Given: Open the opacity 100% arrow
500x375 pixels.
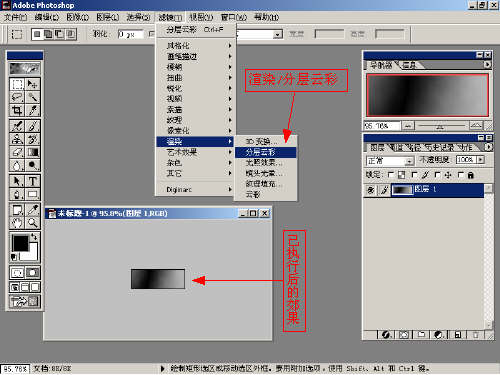Looking at the screenshot, I should [480, 160].
